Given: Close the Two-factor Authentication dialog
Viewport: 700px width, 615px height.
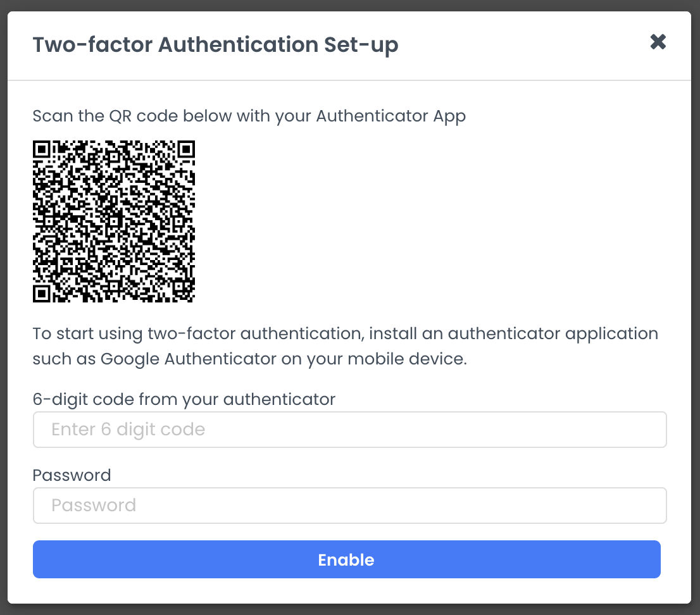Looking at the screenshot, I should pos(658,42).
